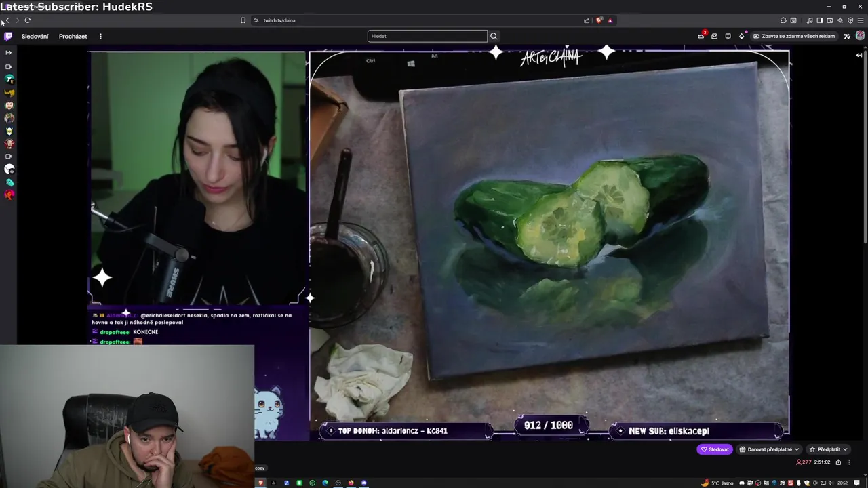Open the browser hamburger menu

861,20
